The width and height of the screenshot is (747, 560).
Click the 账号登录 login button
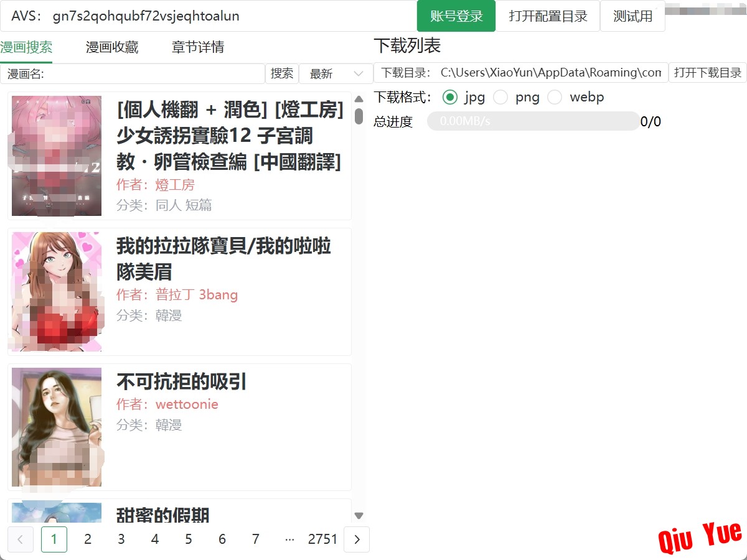click(x=456, y=16)
